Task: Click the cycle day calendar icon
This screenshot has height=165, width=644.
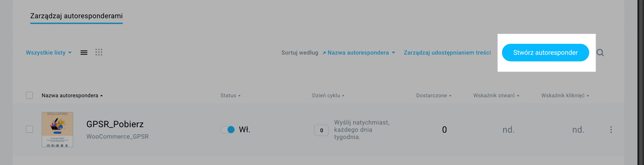Action: pos(321,130)
